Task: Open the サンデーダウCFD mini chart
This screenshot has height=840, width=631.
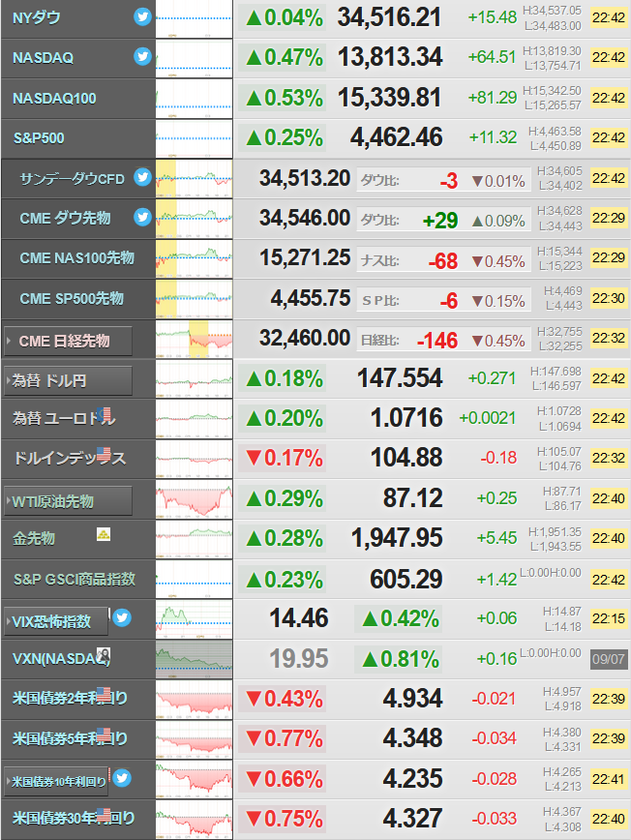Action: [194, 179]
